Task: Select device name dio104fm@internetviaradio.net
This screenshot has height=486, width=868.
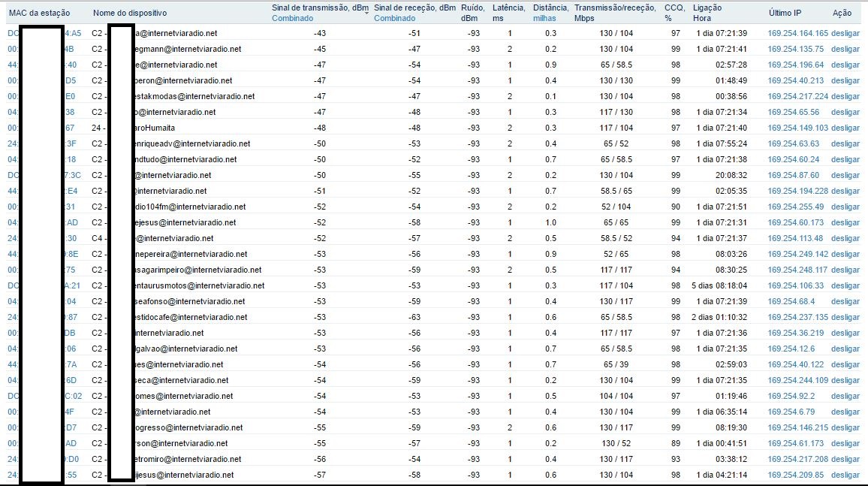Action: [191, 207]
